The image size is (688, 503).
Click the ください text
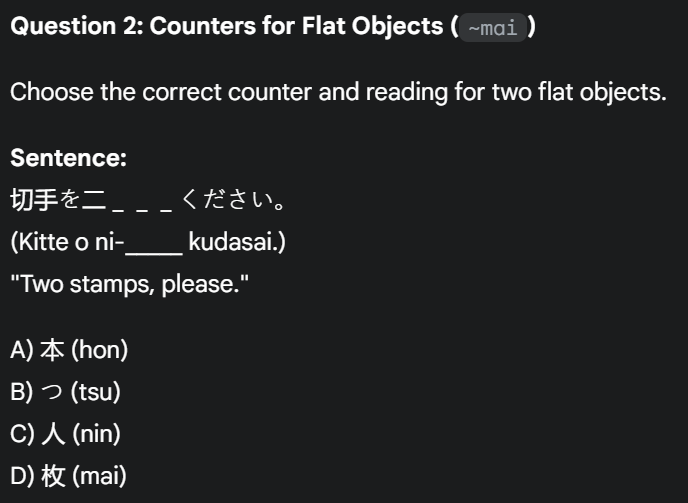(x=233, y=200)
